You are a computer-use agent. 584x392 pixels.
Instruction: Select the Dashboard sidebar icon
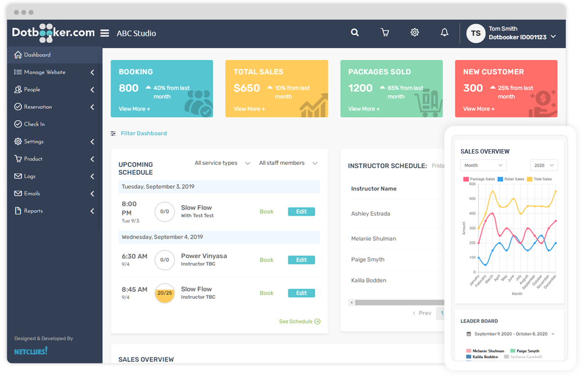point(18,54)
